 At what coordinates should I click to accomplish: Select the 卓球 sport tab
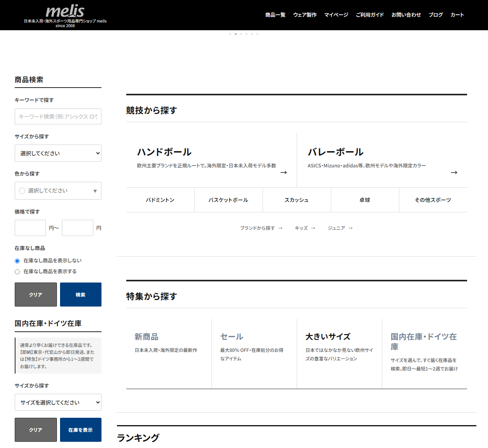click(x=365, y=200)
